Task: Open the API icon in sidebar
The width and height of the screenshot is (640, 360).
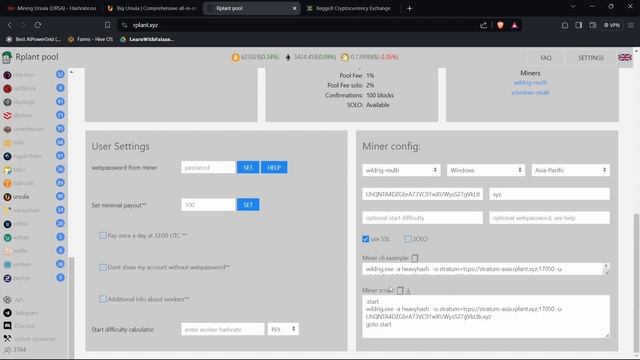Action: 7,300
